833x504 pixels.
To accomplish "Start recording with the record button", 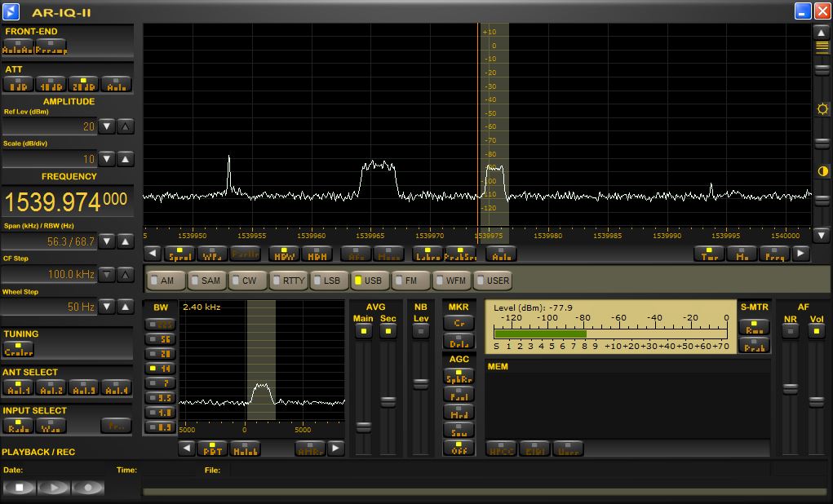I will pos(88,487).
